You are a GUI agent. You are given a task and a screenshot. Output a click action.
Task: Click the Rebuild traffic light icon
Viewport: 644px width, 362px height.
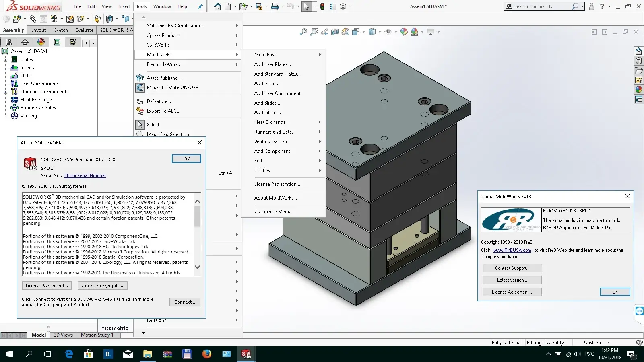(x=322, y=6)
